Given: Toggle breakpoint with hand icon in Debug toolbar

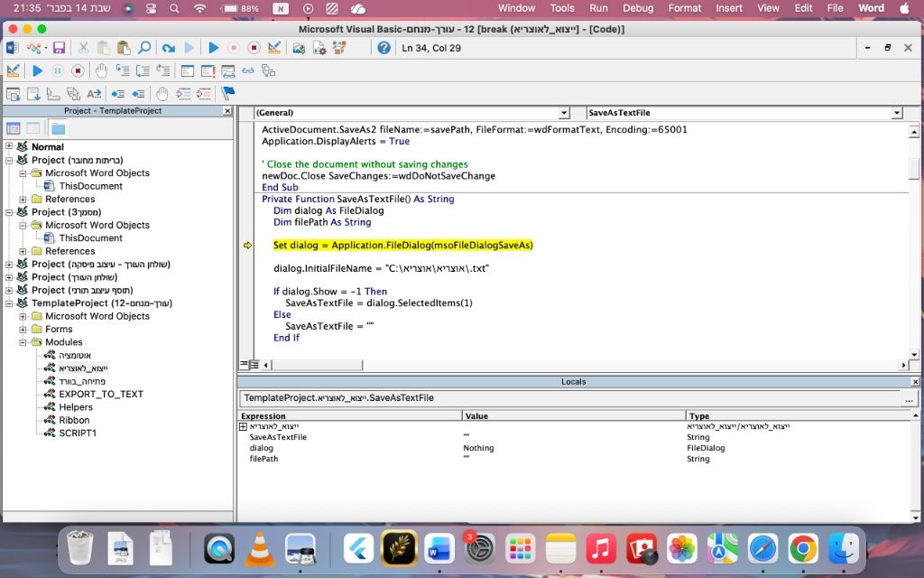Looking at the screenshot, I should coord(101,70).
